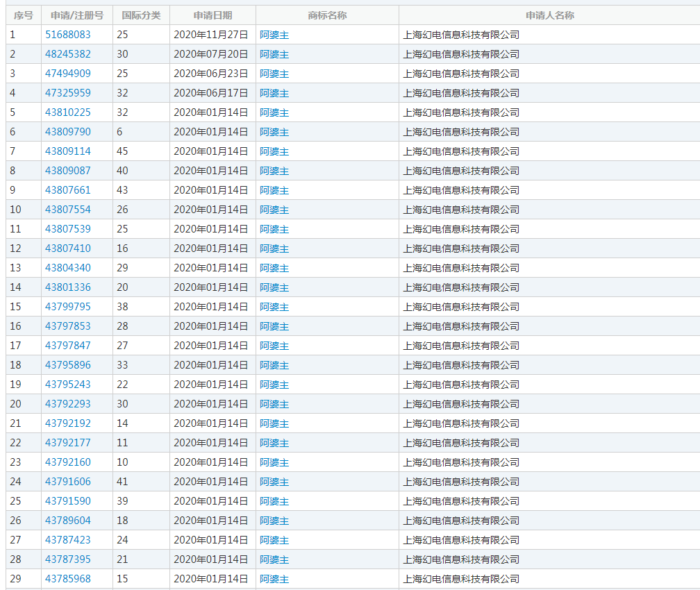The width and height of the screenshot is (700, 590).
Task: Click registration link 43792177
Action: pyautogui.click(x=68, y=443)
